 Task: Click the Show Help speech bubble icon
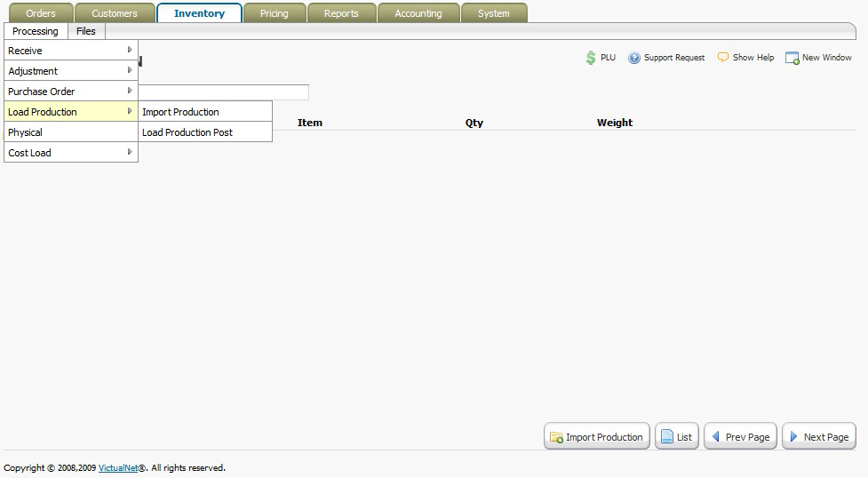point(723,57)
